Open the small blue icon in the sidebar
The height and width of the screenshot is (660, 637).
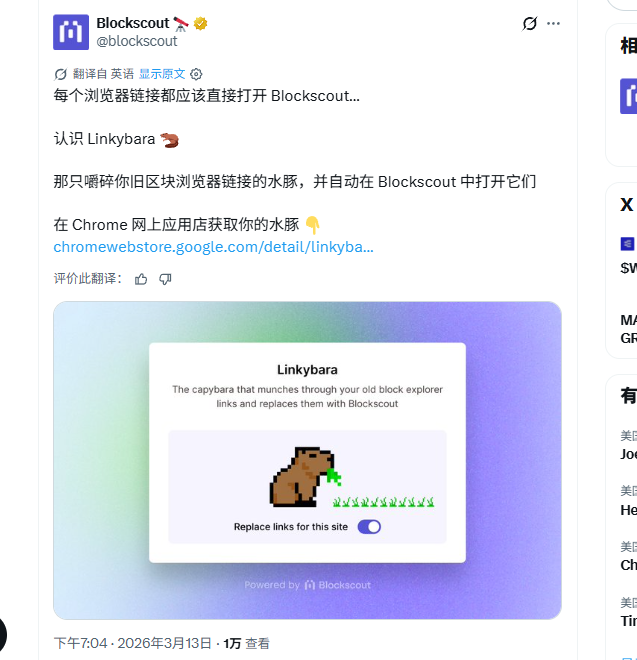tap(627, 244)
